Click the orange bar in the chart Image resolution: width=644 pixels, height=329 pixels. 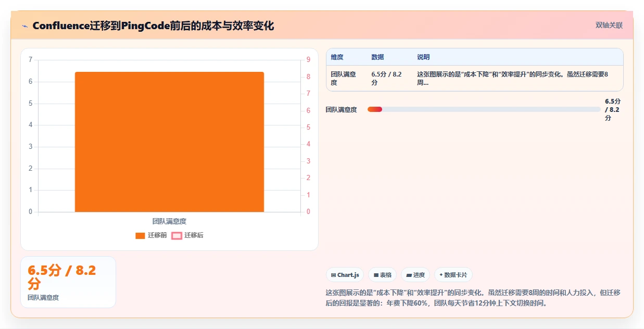[x=169, y=142]
